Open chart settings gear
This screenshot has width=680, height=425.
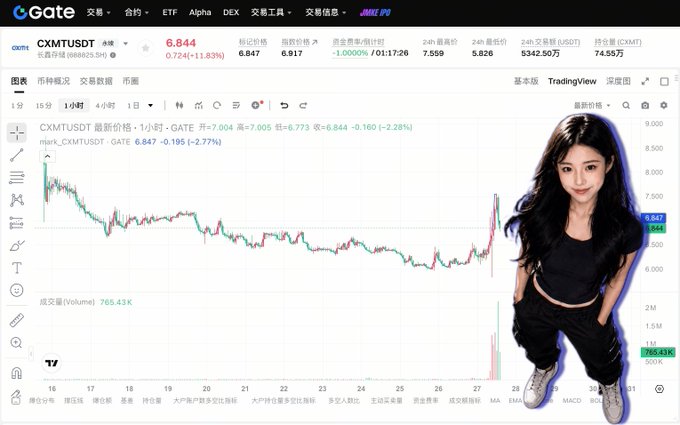click(664, 105)
